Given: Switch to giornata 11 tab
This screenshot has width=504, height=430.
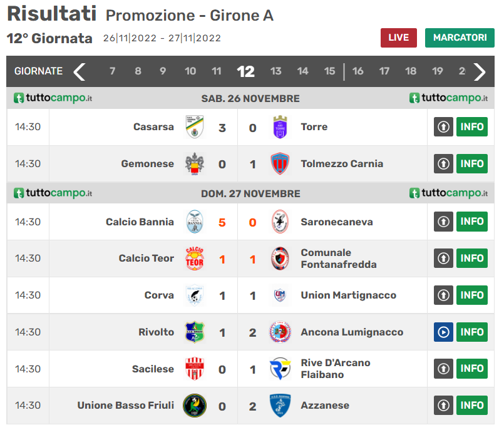Looking at the screenshot, I should click(216, 71).
